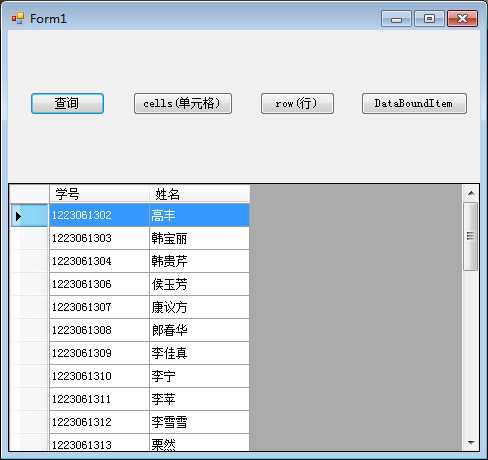Click the cells(单元格) button
This screenshot has height=460, width=488.
click(x=183, y=103)
